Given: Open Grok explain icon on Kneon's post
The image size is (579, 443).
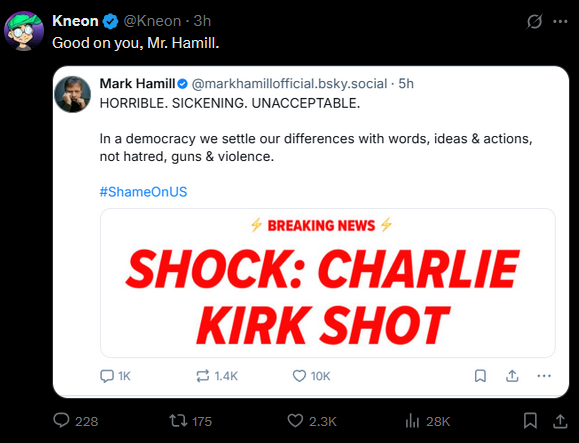Looking at the screenshot, I should click(534, 21).
